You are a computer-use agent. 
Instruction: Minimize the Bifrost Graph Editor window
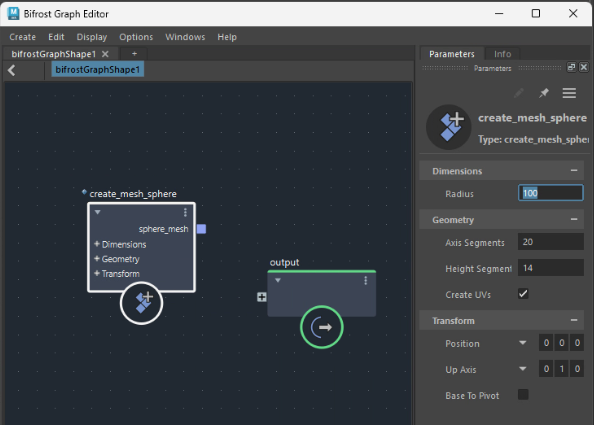499,14
